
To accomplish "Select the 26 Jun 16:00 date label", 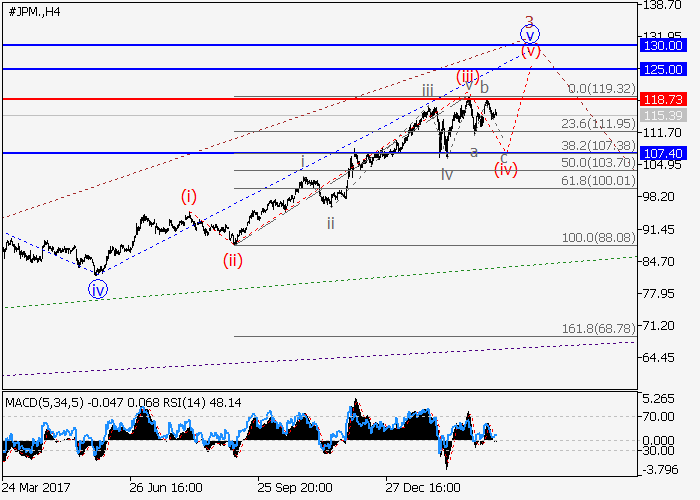I will click(166, 487).
